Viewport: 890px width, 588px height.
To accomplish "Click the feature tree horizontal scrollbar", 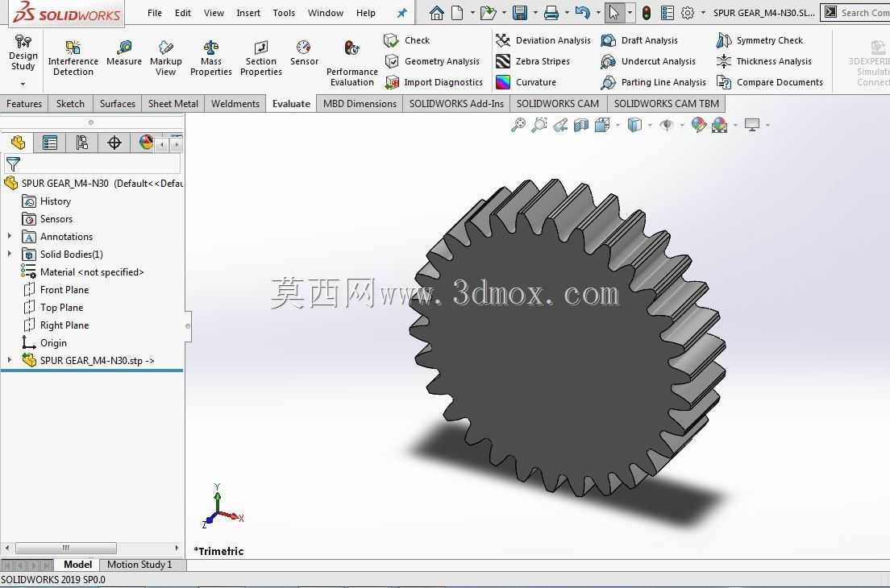I will tap(66, 548).
